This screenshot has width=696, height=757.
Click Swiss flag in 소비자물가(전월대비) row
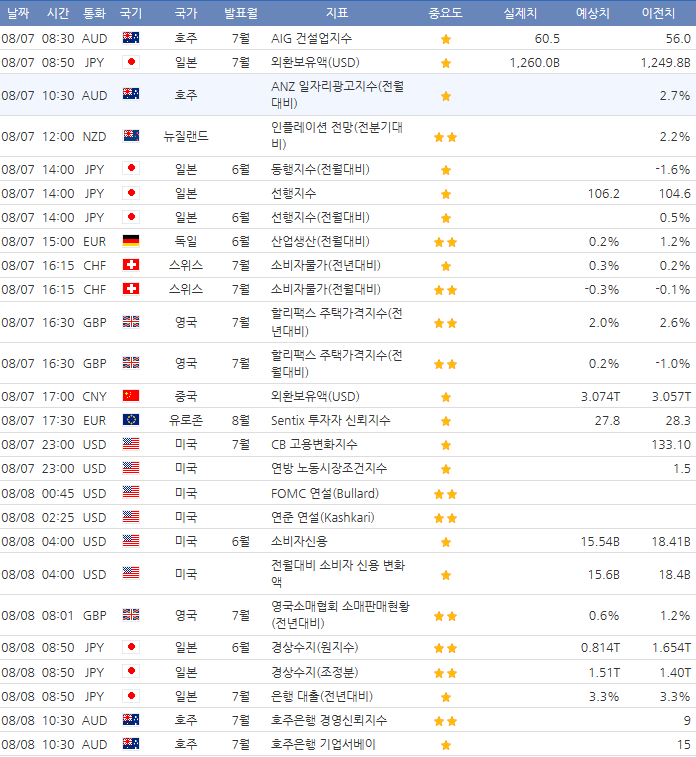131,289
